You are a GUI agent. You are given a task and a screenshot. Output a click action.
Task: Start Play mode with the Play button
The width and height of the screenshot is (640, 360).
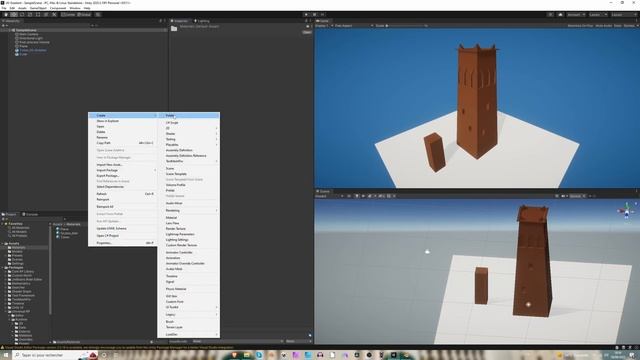pos(306,14)
